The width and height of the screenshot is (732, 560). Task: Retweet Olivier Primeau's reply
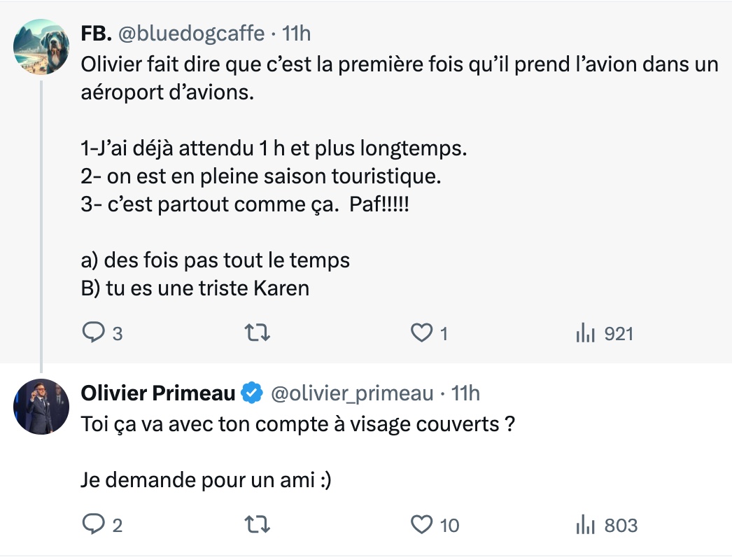click(x=258, y=524)
